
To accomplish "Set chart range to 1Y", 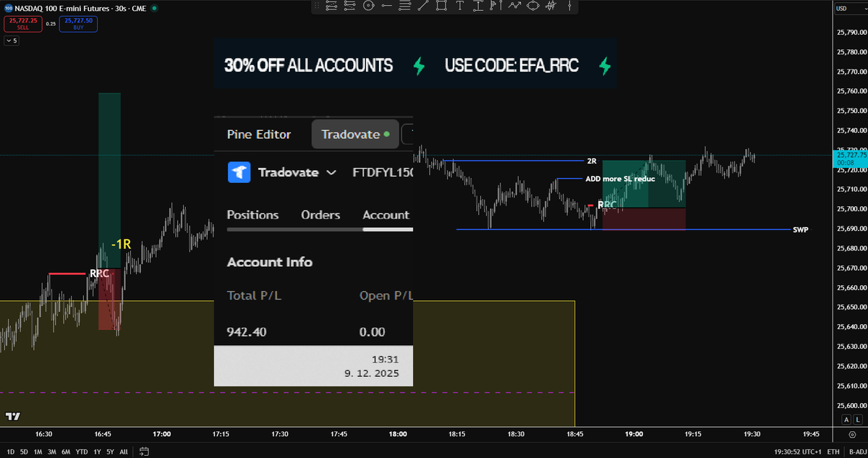I will (x=97, y=452).
